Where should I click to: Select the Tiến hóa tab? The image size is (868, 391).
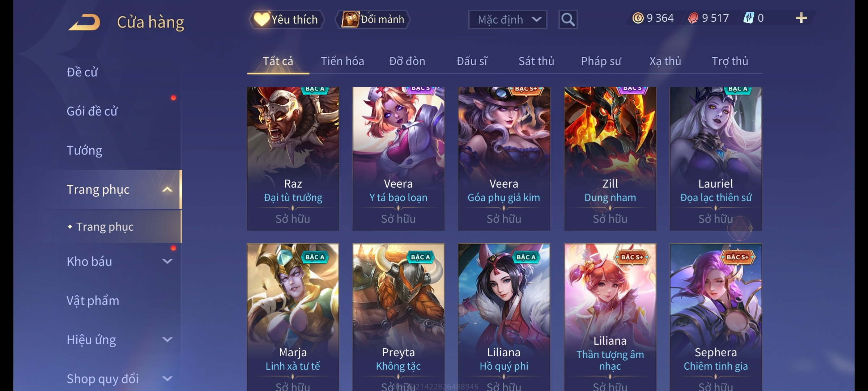[x=342, y=61]
